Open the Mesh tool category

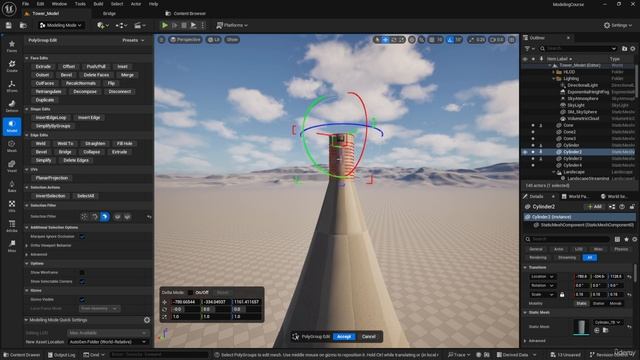point(12,146)
